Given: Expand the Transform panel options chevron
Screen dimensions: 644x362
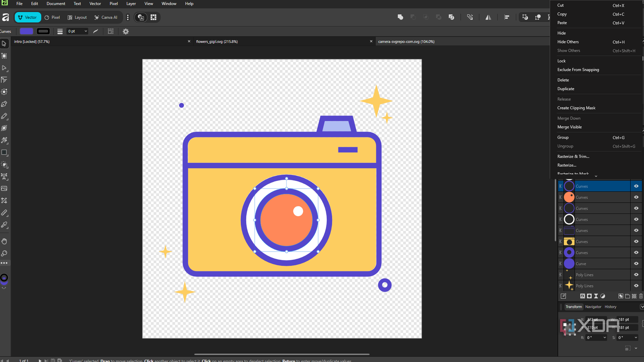Looking at the screenshot, I should point(642,307).
